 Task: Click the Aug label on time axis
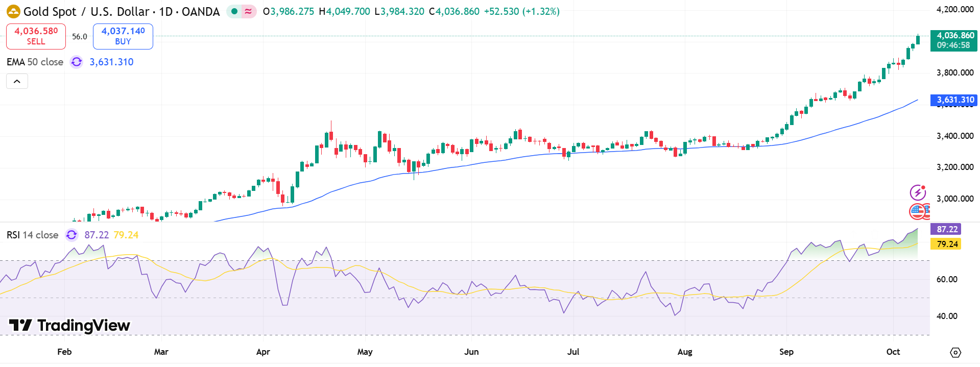point(685,352)
